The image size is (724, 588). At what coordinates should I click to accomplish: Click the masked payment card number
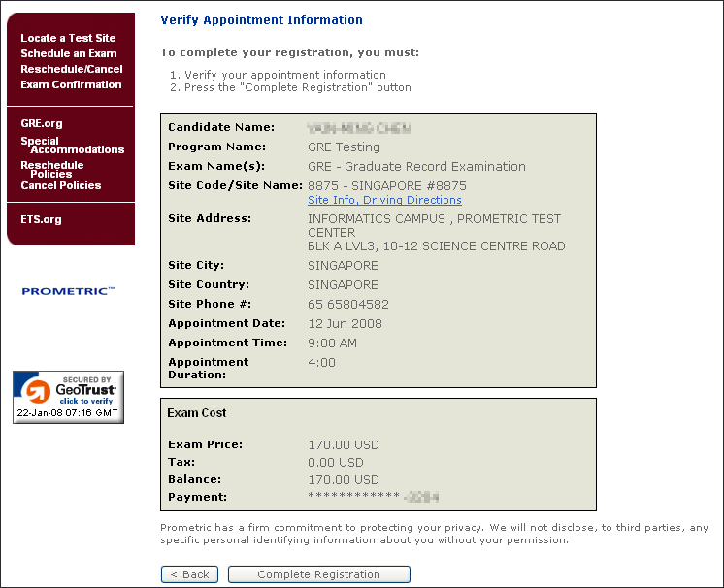(x=373, y=497)
